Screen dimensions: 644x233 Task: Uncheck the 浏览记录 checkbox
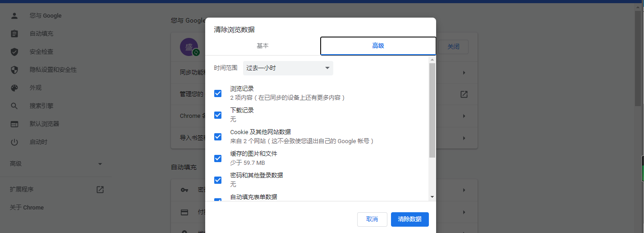click(x=218, y=93)
